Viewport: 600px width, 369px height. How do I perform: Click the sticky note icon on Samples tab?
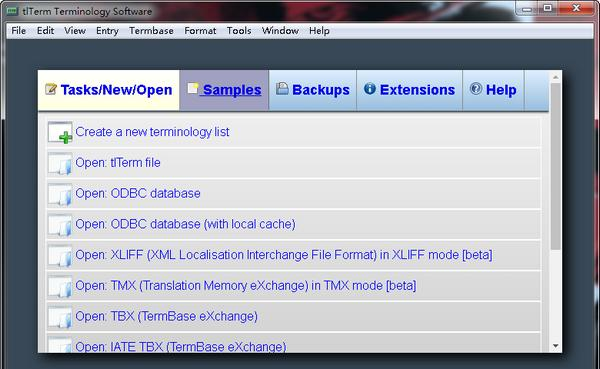pos(192,88)
